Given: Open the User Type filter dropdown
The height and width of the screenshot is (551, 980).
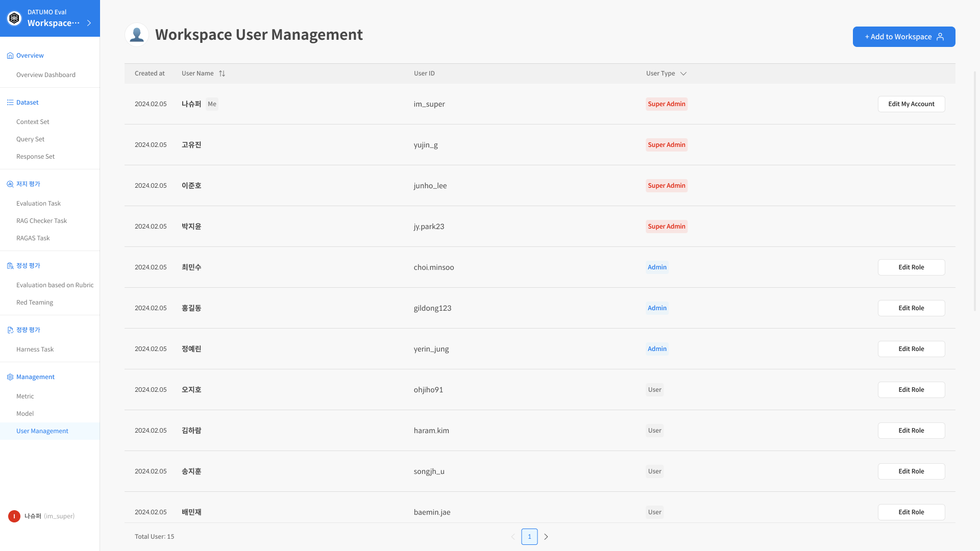Looking at the screenshot, I should [683, 73].
